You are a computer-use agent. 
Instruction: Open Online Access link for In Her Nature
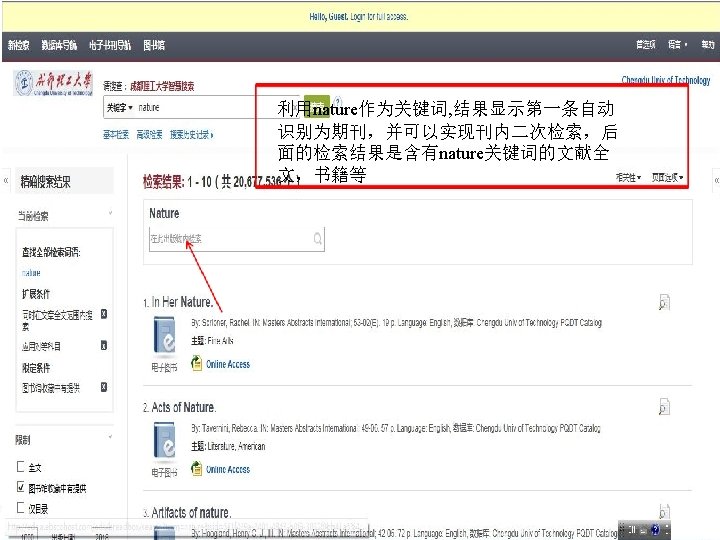pyautogui.click(x=228, y=364)
